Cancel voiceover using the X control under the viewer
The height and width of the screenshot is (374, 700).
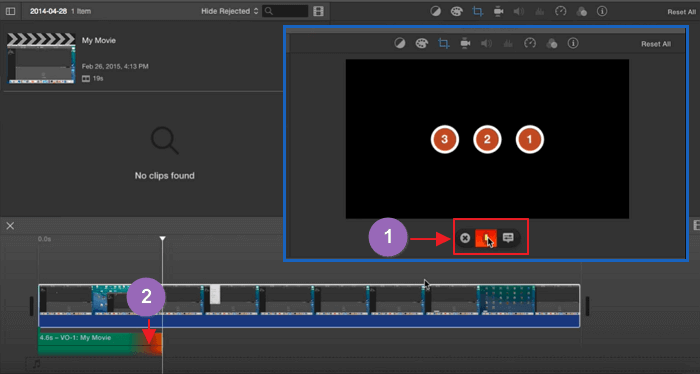tap(465, 238)
